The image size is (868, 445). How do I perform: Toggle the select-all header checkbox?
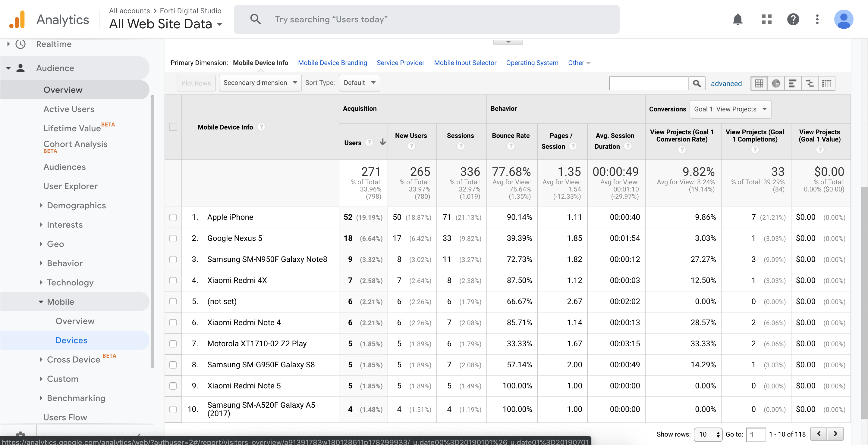[x=173, y=127]
